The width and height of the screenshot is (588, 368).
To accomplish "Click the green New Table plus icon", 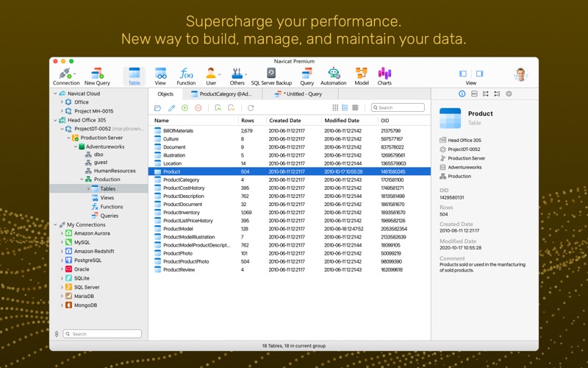I will [x=185, y=108].
